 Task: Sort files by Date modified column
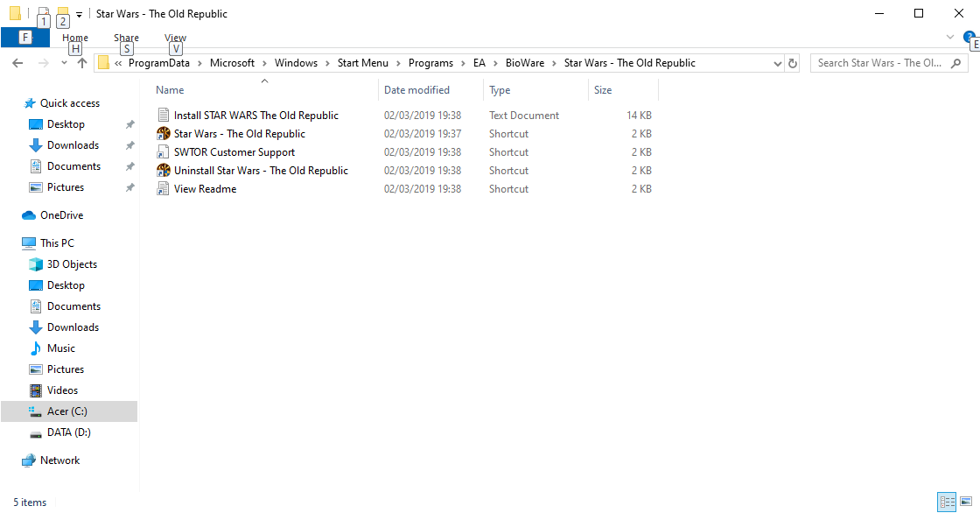coord(416,90)
